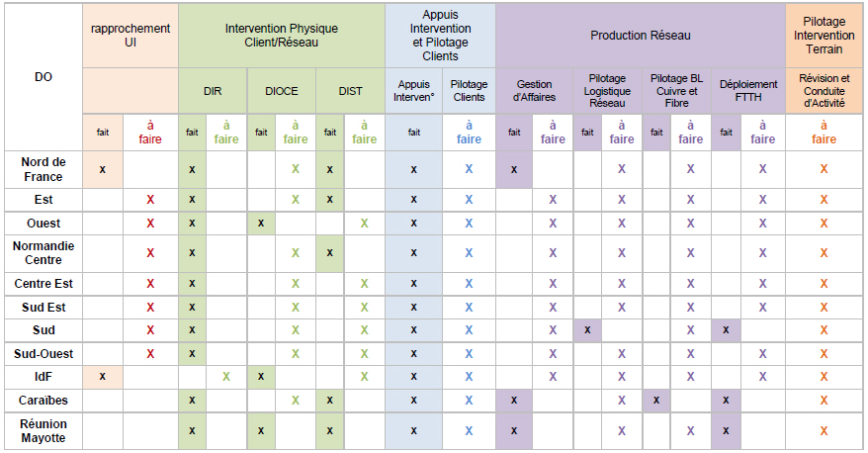Click the Normandie Centre row label
This screenshot has width=868, height=453.
(x=43, y=252)
